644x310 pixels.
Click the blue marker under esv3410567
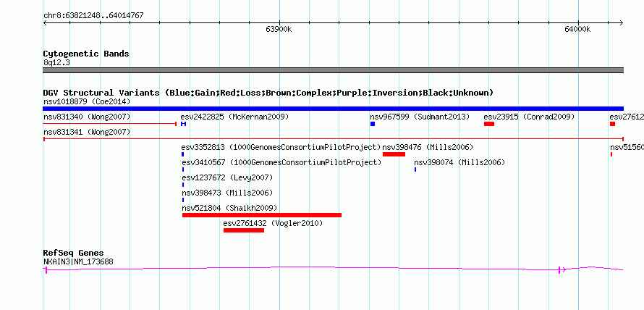183,169
